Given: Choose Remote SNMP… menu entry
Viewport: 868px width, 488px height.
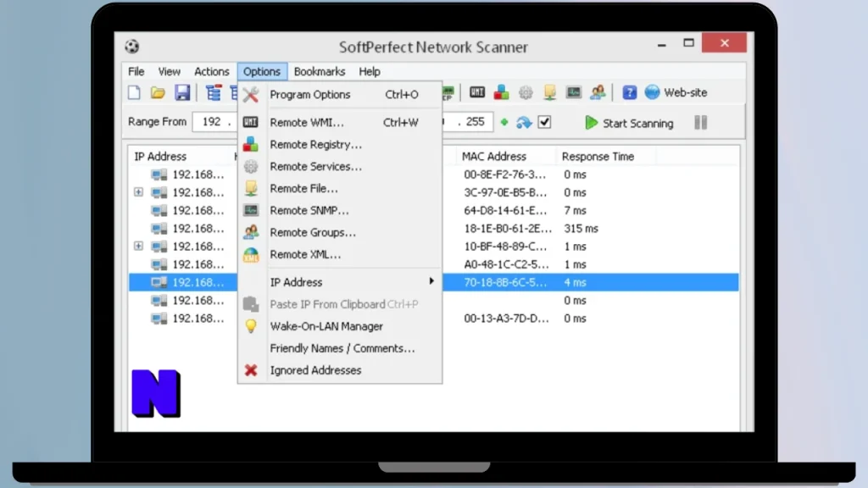Looking at the screenshot, I should 340,211.
